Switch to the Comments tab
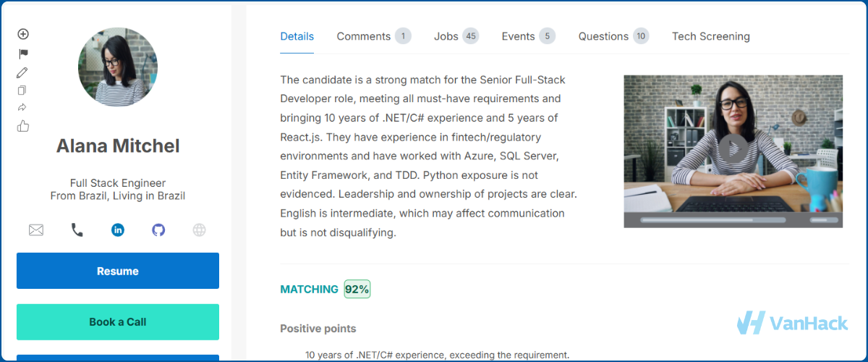Image resolution: width=868 pixels, height=362 pixels. click(x=373, y=36)
